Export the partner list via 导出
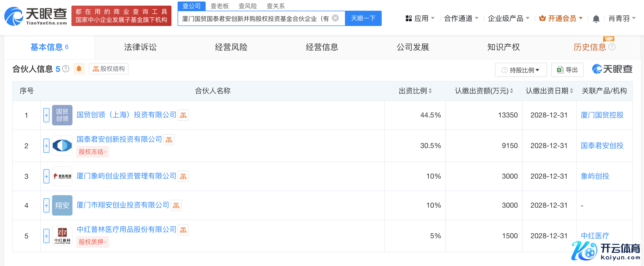 pyautogui.click(x=567, y=70)
